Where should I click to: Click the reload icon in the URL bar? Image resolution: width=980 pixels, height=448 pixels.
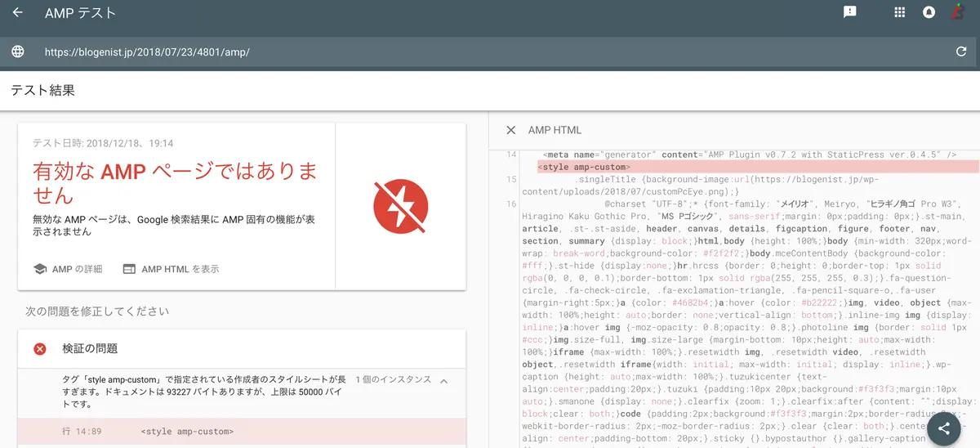point(961,52)
